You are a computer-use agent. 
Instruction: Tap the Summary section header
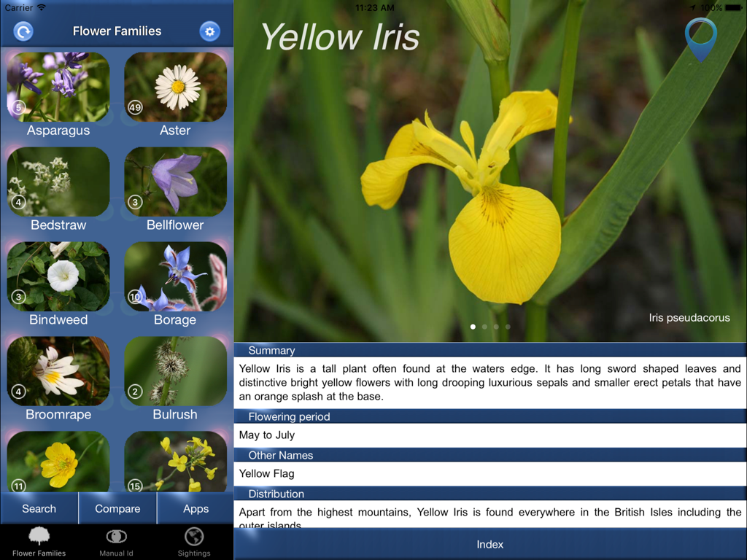click(x=489, y=350)
